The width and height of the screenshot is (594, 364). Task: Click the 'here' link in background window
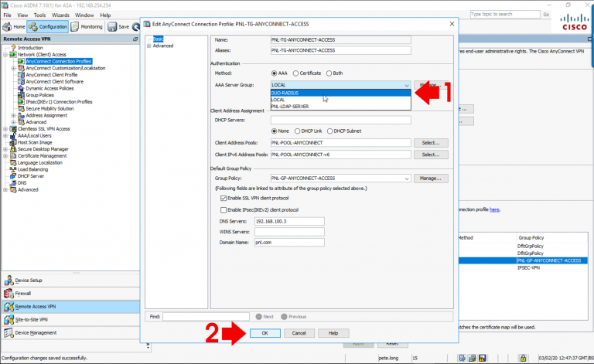[494, 209]
